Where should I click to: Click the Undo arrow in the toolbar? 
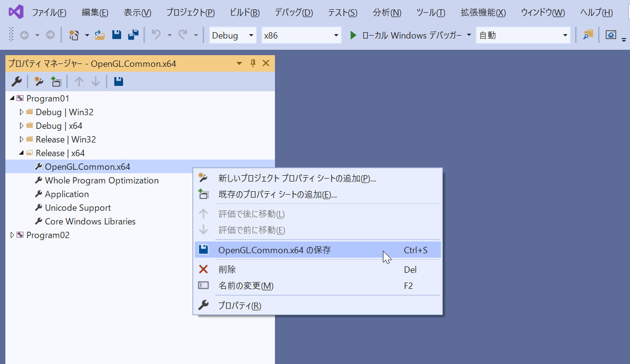(x=156, y=35)
